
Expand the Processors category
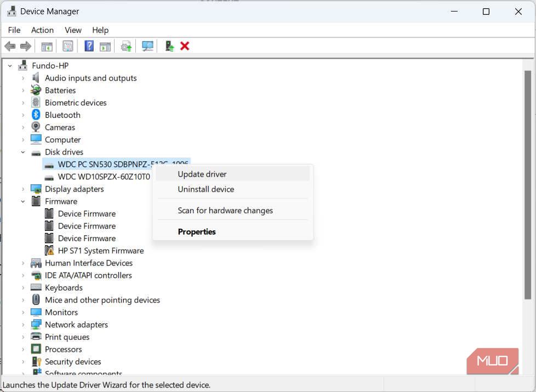pyautogui.click(x=23, y=349)
